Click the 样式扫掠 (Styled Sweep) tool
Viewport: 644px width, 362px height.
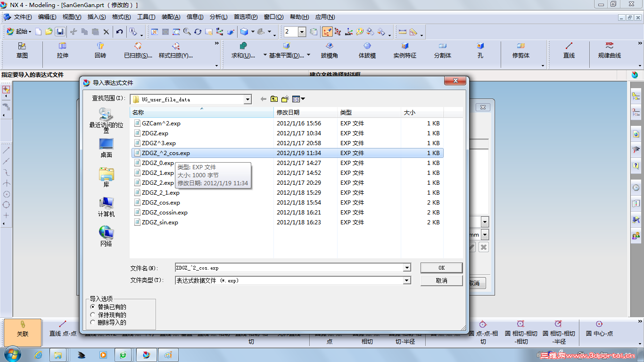[176, 51]
